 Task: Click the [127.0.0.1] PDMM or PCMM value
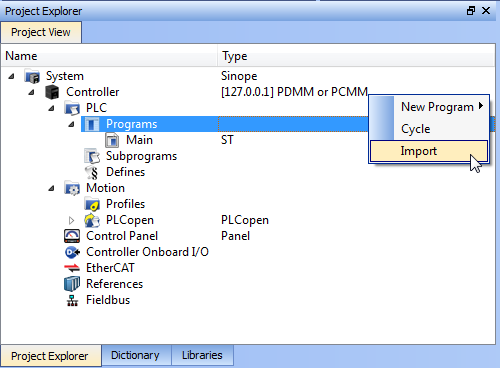click(294, 92)
